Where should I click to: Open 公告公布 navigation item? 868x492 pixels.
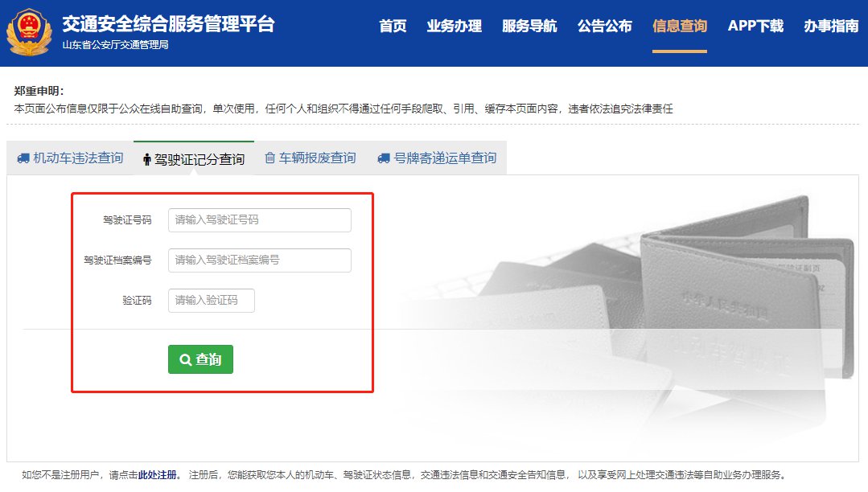point(604,26)
